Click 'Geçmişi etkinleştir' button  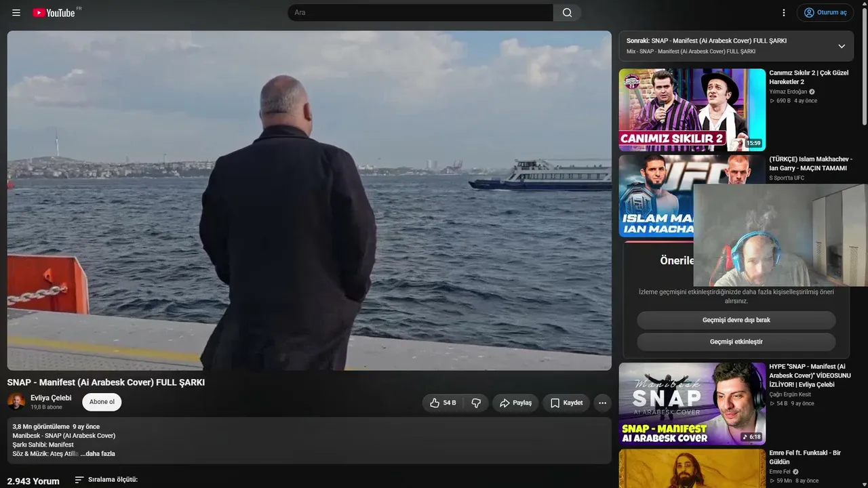click(736, 342)
